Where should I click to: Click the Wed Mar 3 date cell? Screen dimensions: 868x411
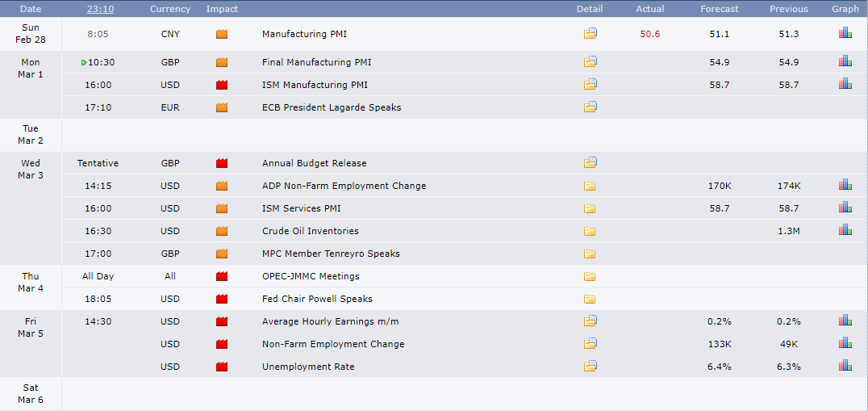[31, 169]
